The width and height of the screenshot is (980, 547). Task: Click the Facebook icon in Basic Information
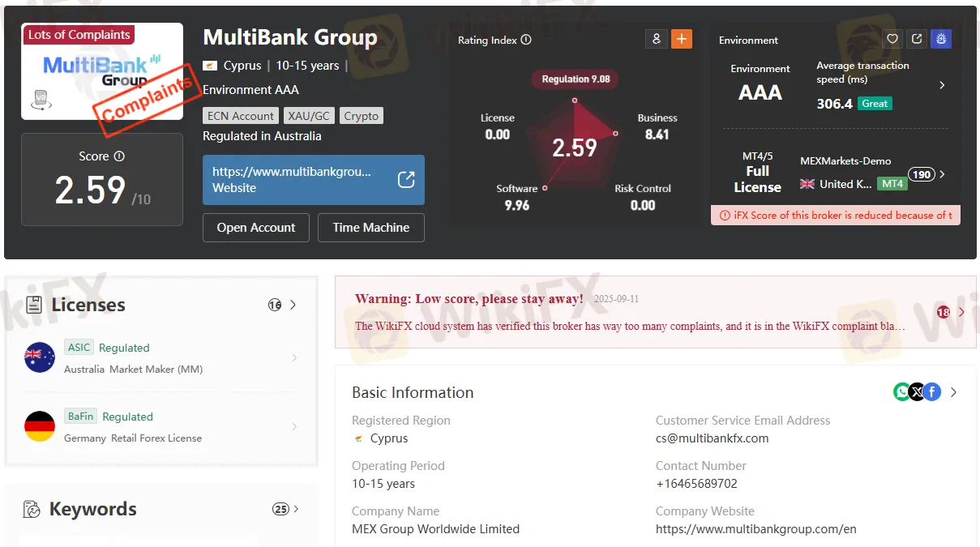tap(932, 392)
